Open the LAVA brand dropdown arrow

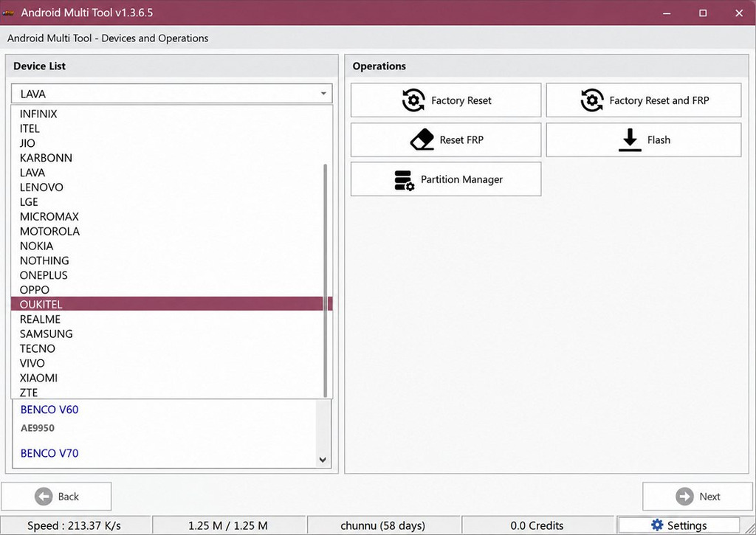[323, 94]
